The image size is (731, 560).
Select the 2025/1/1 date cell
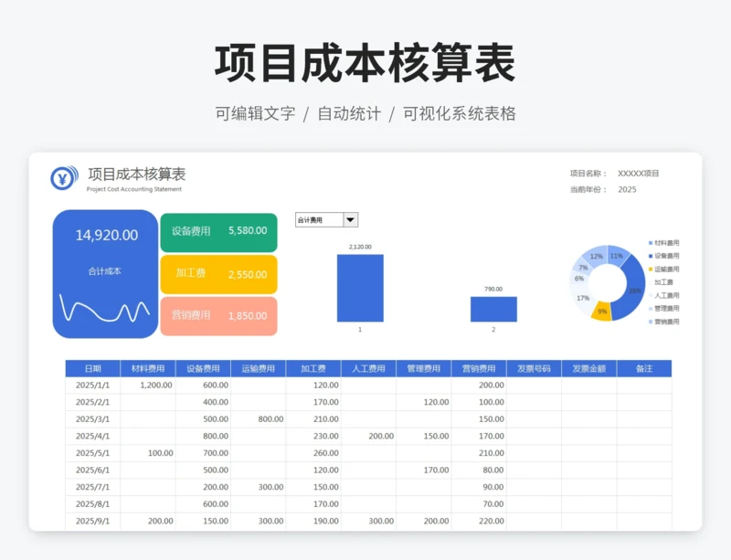click(x=93, y=386)
